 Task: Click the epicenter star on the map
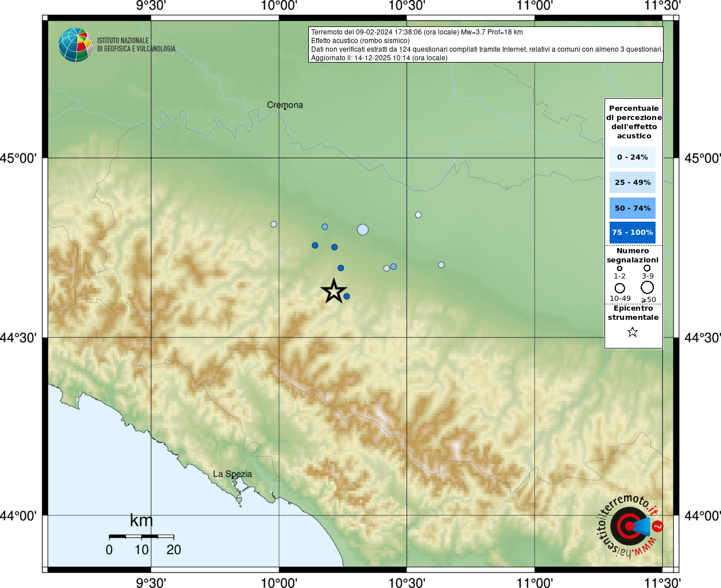pos(334,291)
